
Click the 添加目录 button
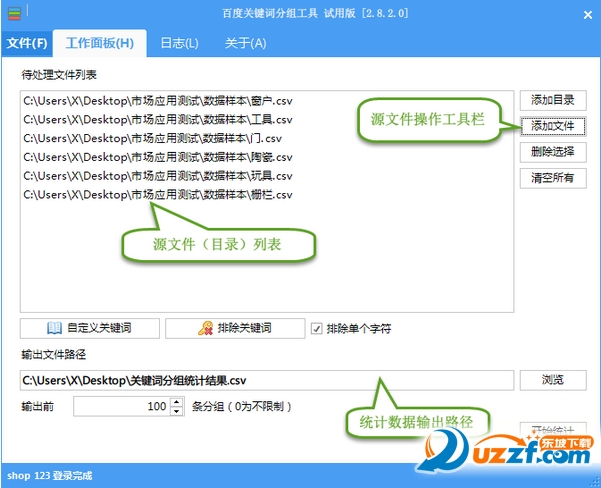pyautogui.click(x=553, y=100)
